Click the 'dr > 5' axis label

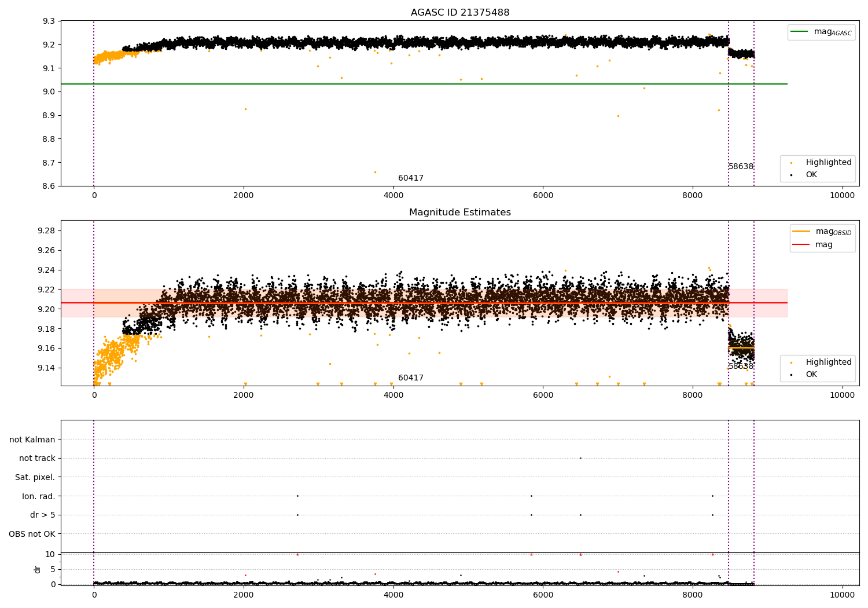tap(43, 515)
